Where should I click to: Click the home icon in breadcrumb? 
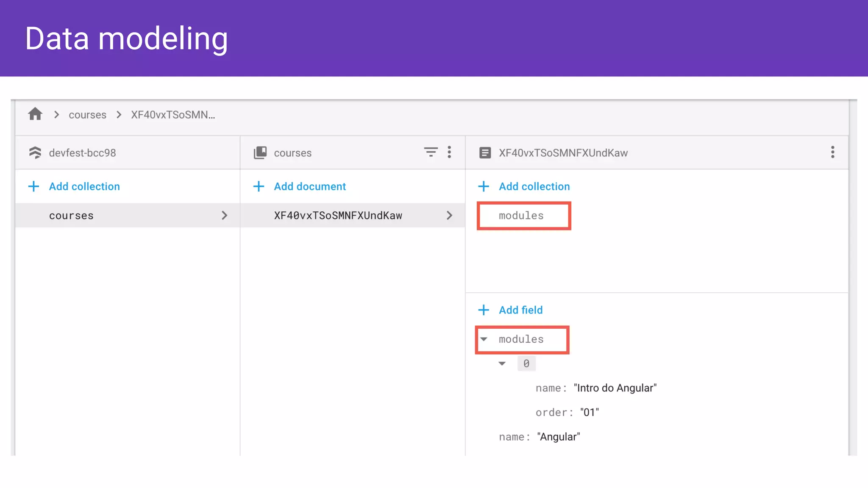click(x=35, y=114)
